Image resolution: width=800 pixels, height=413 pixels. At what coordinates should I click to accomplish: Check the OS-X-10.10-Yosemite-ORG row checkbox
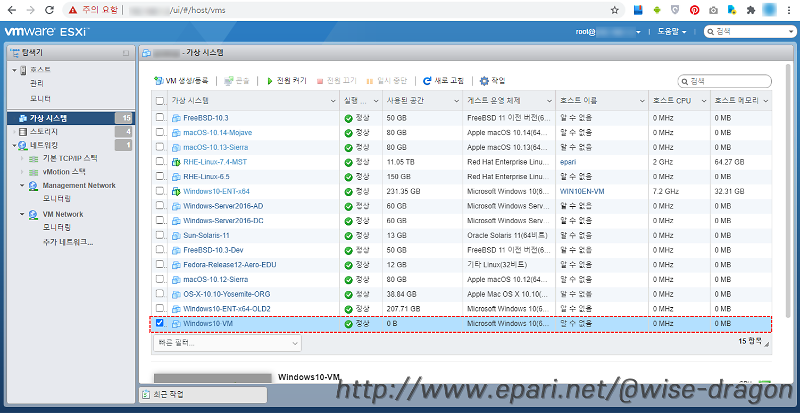click(x=160, y=294)
